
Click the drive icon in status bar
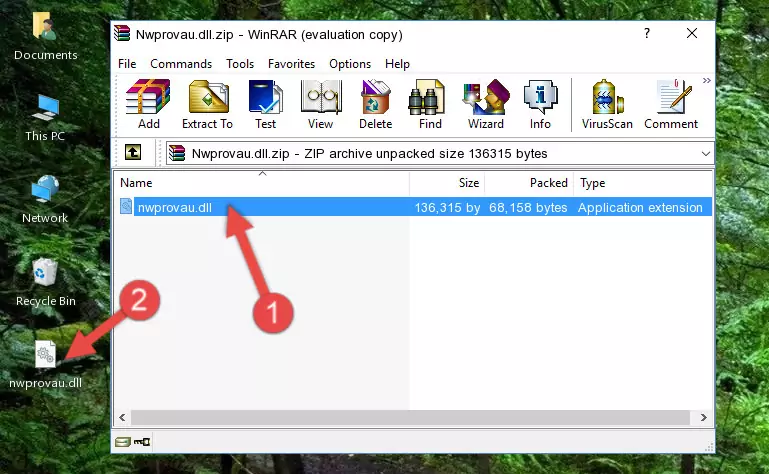click(123, 442)
